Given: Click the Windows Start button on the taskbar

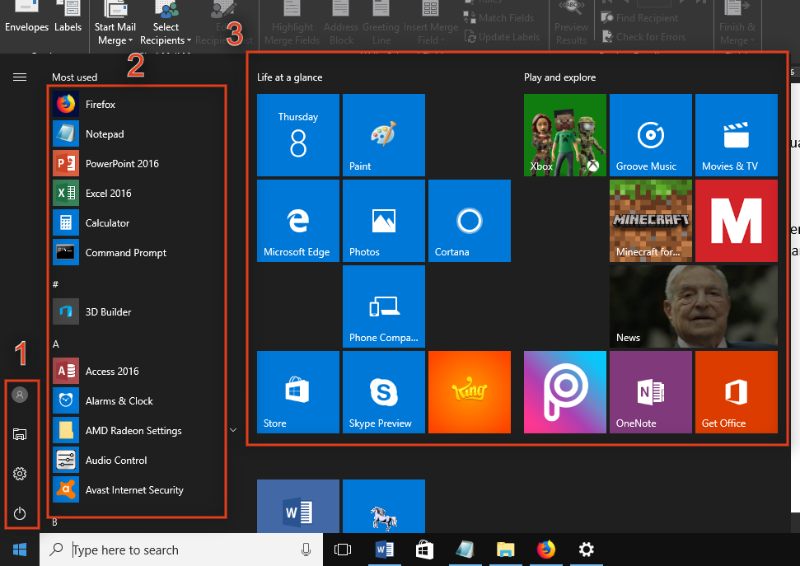Looking at the screenshot, I should [x=20, y=550].
